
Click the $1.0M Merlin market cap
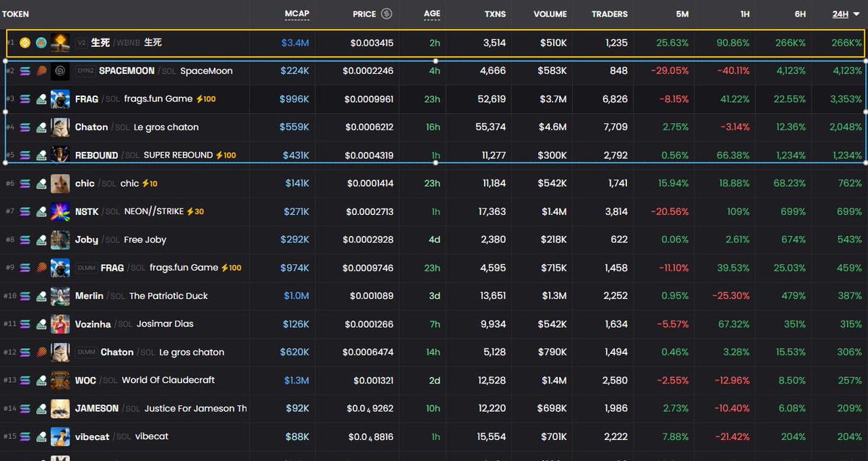pyautogui.click(x=296, y=296)
